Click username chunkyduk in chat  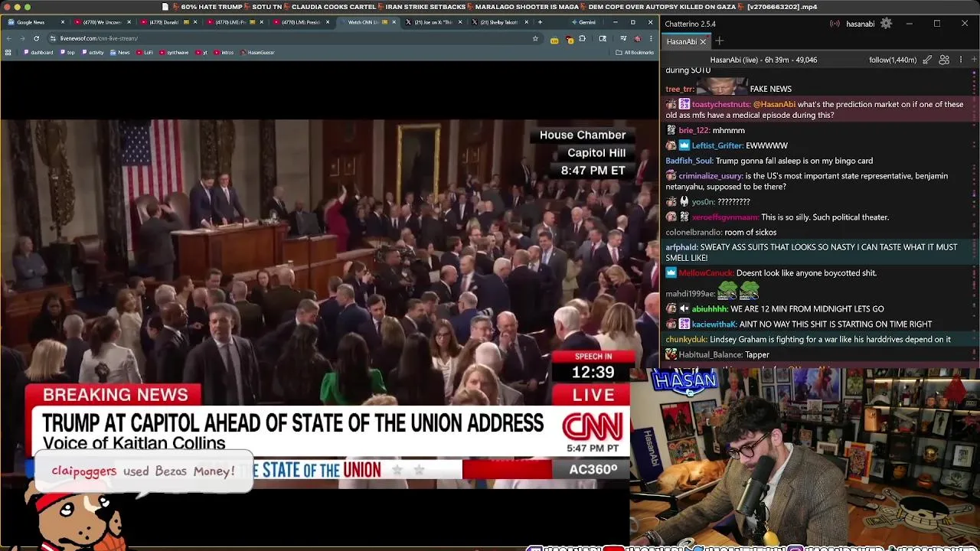(686, 340)
